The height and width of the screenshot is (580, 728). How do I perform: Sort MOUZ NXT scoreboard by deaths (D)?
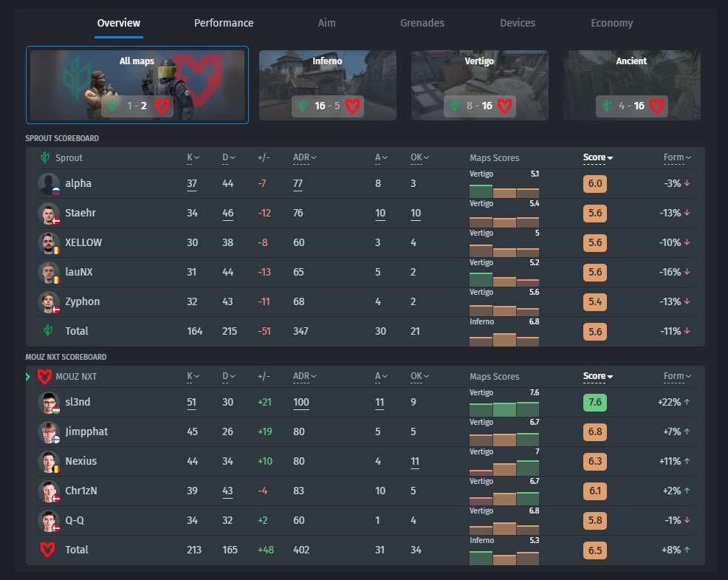click(x=228, y=376)
